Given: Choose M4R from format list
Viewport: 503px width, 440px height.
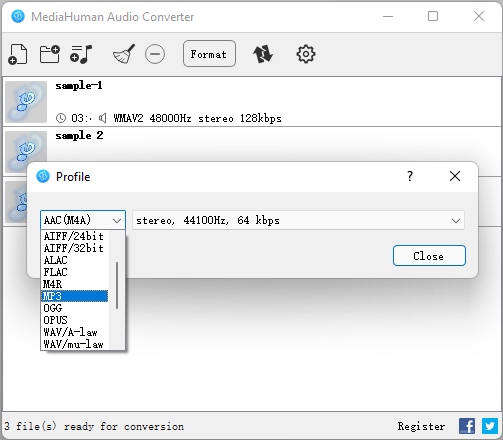Looking at the screenshot, I should point(75,284).
